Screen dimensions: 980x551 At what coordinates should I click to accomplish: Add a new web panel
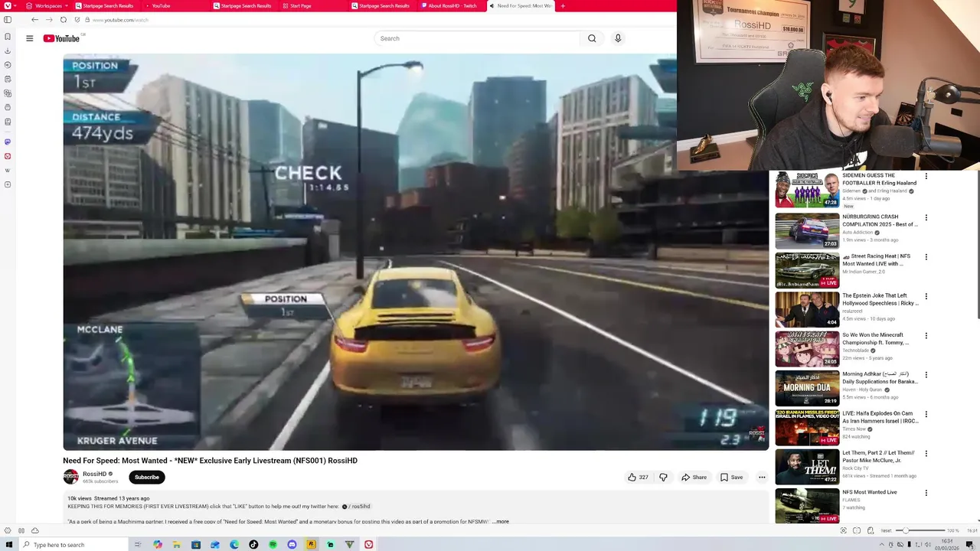point(8,184)
